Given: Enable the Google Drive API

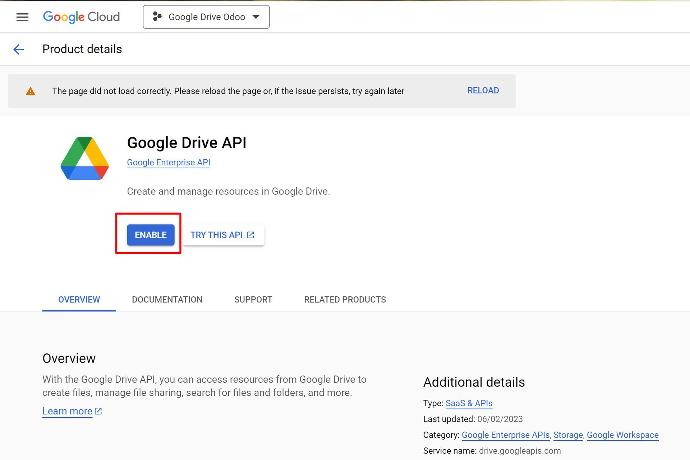Looking at the screenshot, I should tap(150, 235).
